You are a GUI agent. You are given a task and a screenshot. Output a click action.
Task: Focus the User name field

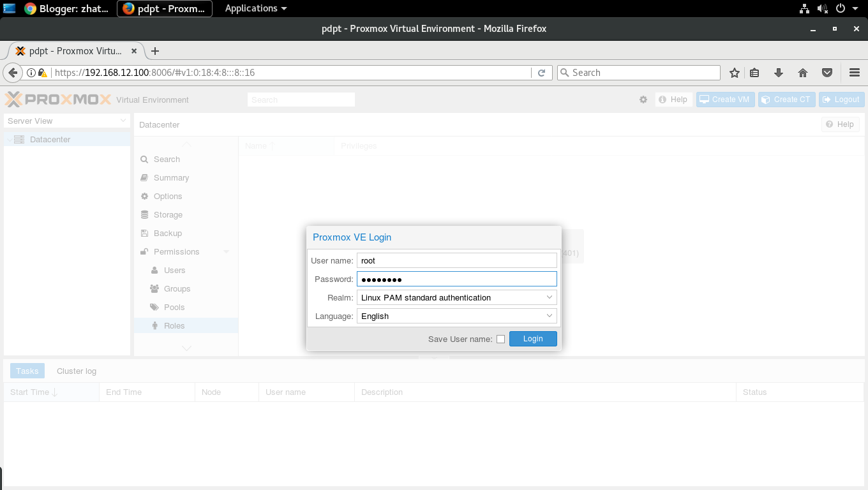(x=457, y=260)
